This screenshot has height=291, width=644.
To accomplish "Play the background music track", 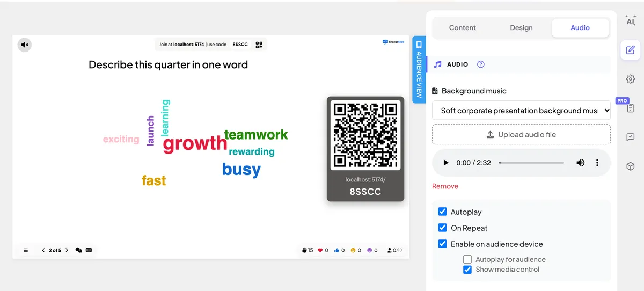I will (445, 163).
